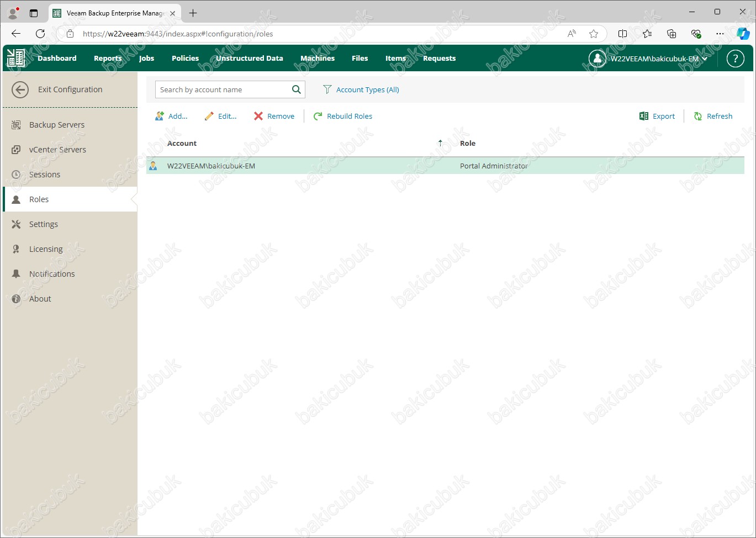Open the Dashboard tab
756x538 pixels.
(57, 58)
